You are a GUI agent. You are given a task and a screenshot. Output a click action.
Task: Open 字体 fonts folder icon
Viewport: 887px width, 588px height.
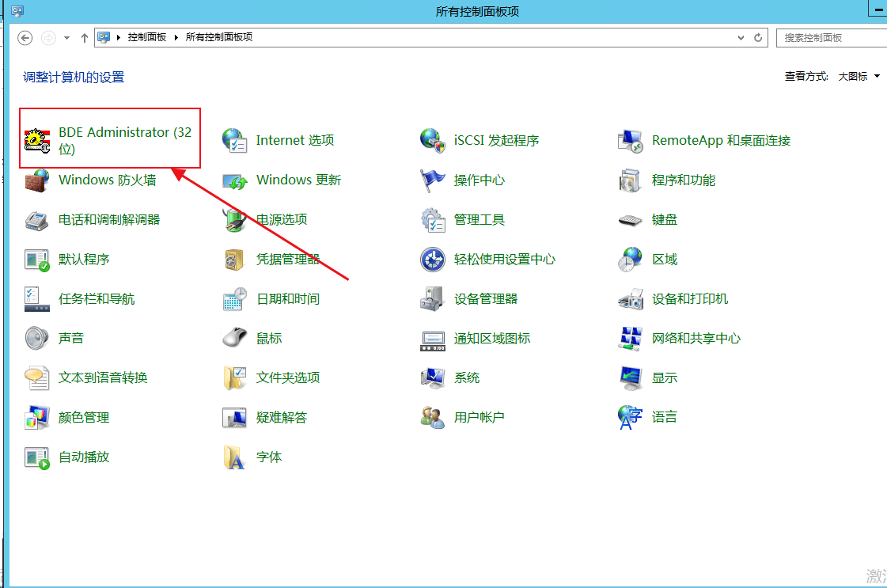(234, 457)
